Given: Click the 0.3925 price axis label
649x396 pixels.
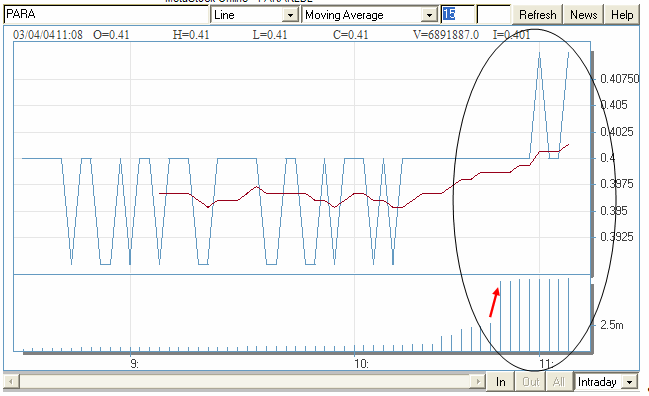Looking at the screenshot, I should pos(617,237).
